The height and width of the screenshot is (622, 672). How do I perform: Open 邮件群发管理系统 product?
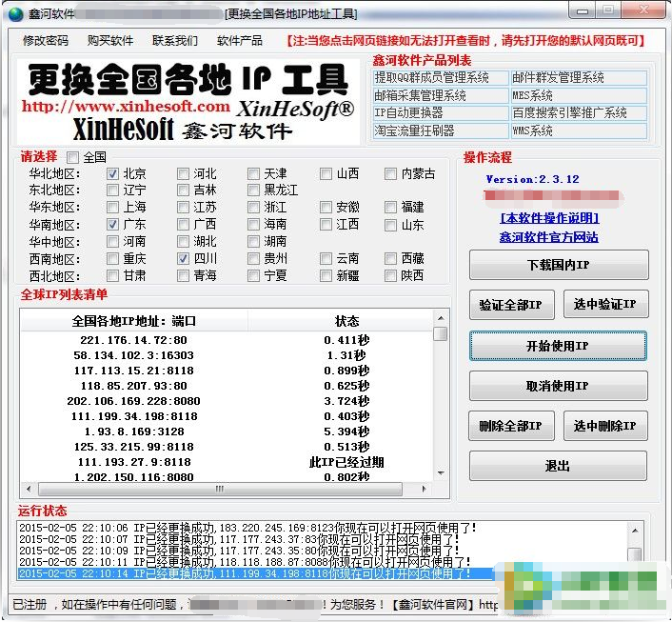pyautogui.click(x=579, y=78)
